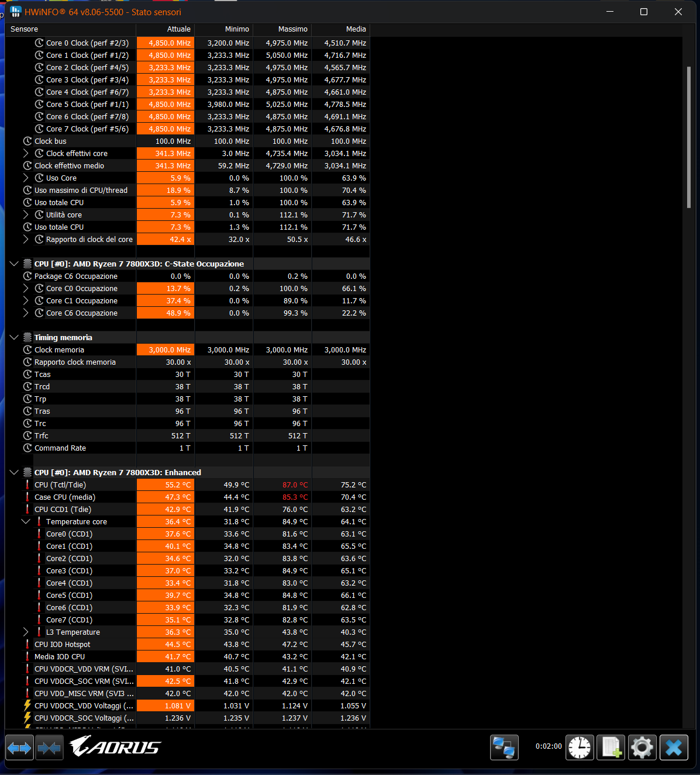This screenshot has height=775, width=700.
Task: Reset the sensor timer clock icon
Action: (x=580, y=748)
